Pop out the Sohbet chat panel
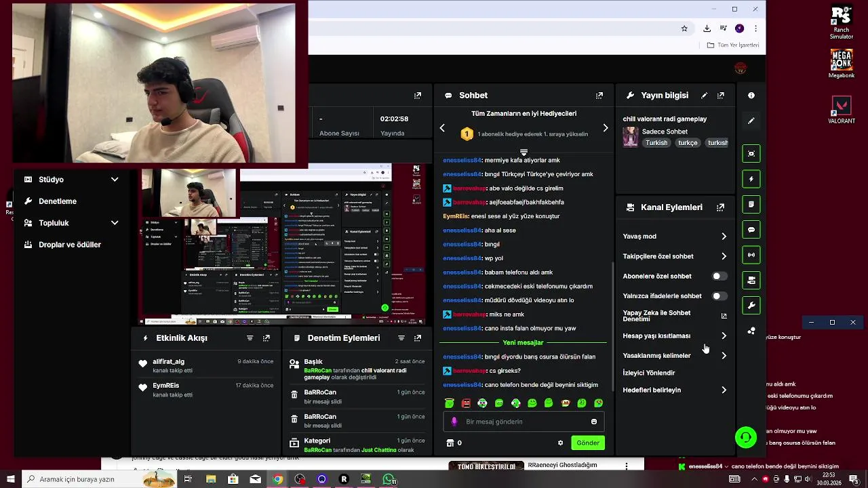The width and height of the screenshot is (868, 488). (x=599, y=96)
